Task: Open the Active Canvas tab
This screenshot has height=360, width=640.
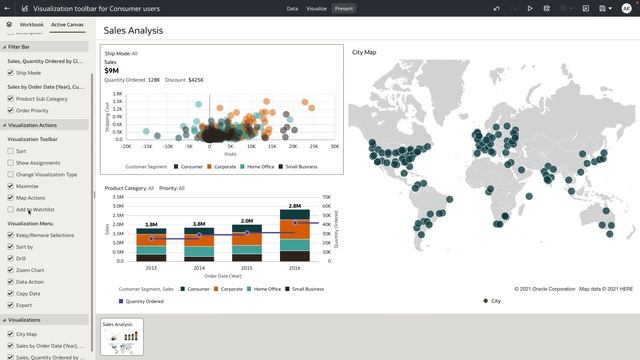Action: pos(67,24)
